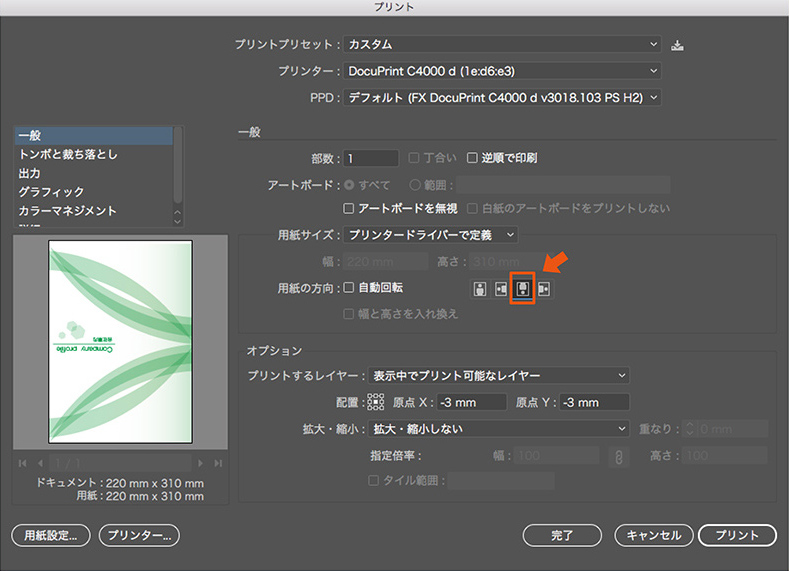The height and width of the screenshot is (571, 789).
Task: Click the 重なり overlap stepper arrows
Action: [x=689, y=429]
